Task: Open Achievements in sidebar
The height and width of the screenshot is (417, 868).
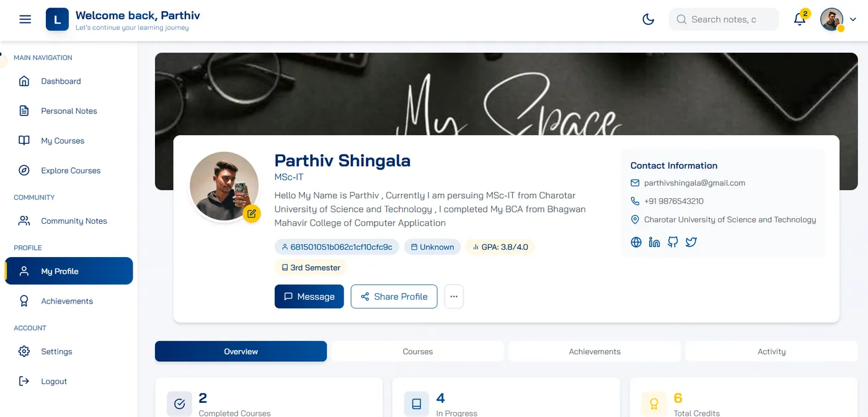Action: click(69, 301)
